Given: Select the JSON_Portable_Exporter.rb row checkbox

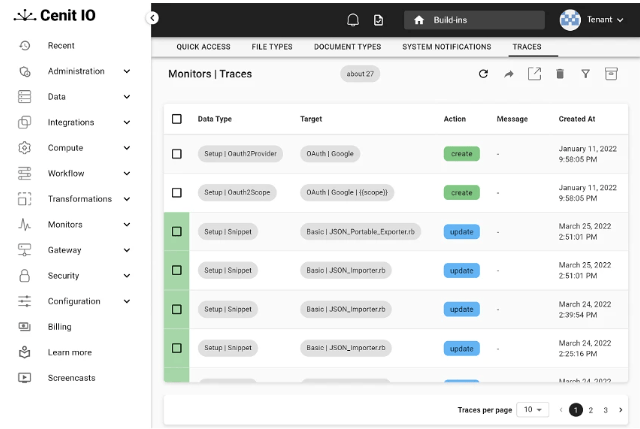Looking at the screenshot, I should click(177, 231).
